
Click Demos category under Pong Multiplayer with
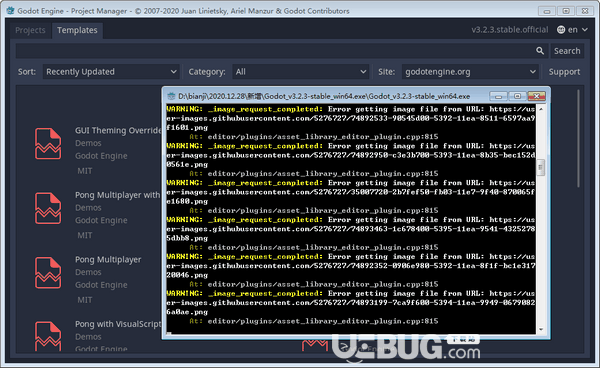coord(88,208)
